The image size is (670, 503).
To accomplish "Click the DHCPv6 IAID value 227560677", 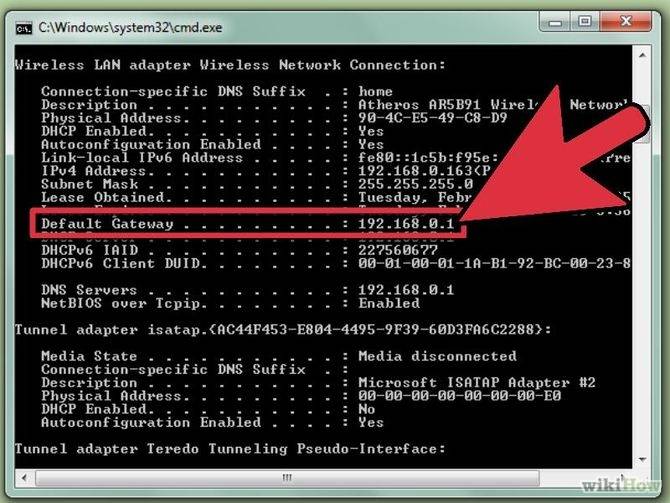I will 398,250.
